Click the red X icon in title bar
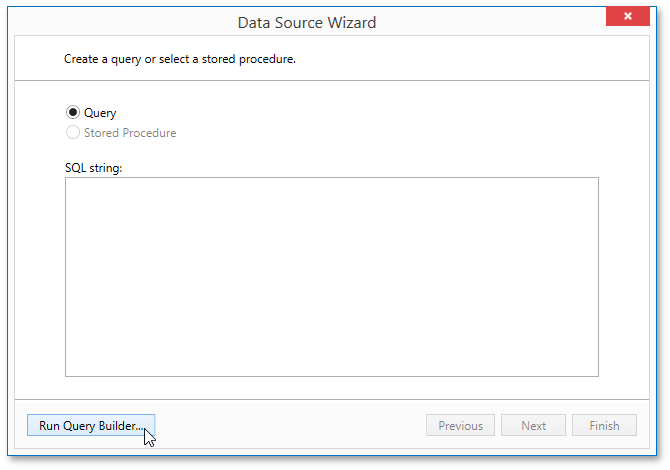670x470 pixels. pos(628,17)
